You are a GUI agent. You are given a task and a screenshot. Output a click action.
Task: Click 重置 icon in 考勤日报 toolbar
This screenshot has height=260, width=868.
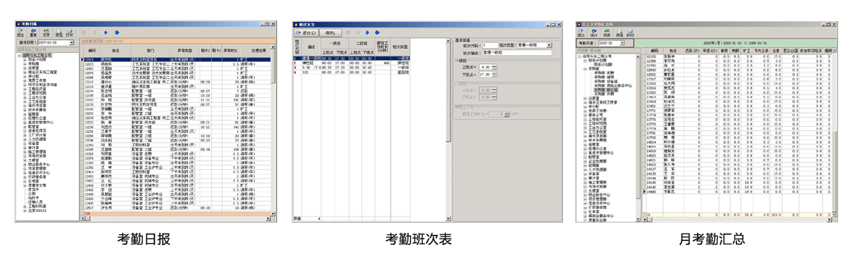pos(33,33)
